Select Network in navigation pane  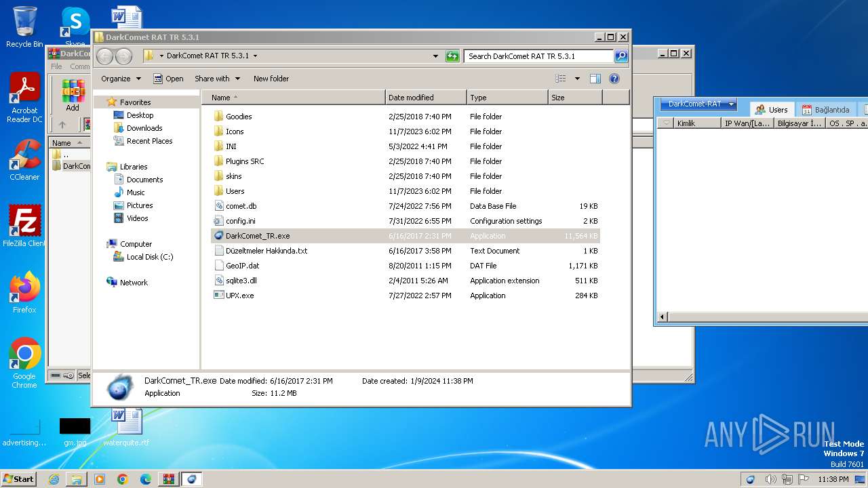134,283
